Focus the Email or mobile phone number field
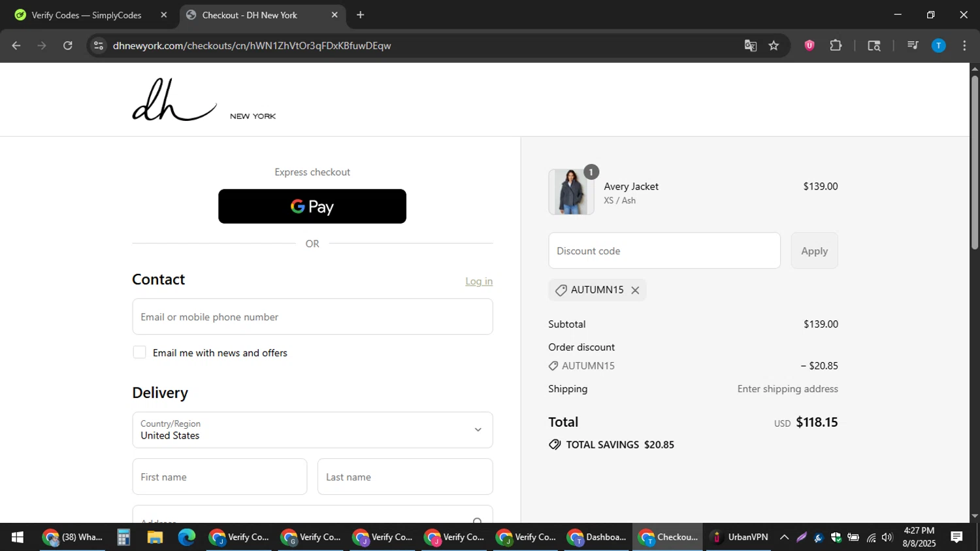Screen dimensions: 980x551 tap(312, 317)
